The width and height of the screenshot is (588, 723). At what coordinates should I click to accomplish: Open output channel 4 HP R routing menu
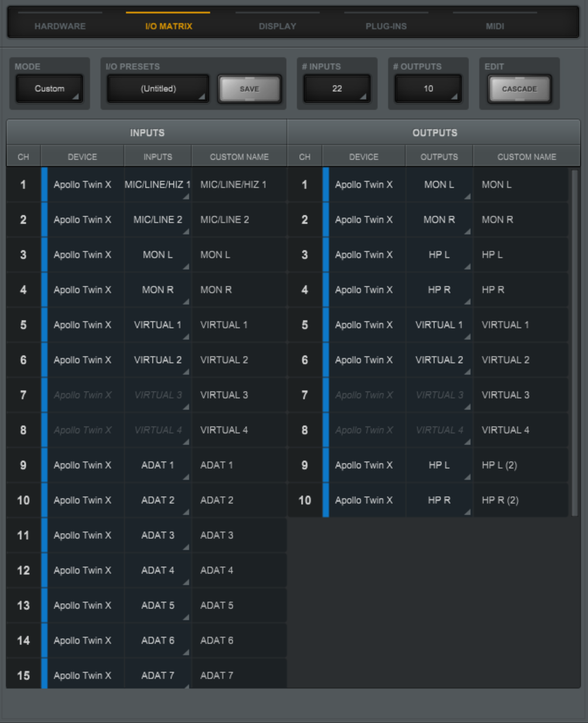(439, 290)
